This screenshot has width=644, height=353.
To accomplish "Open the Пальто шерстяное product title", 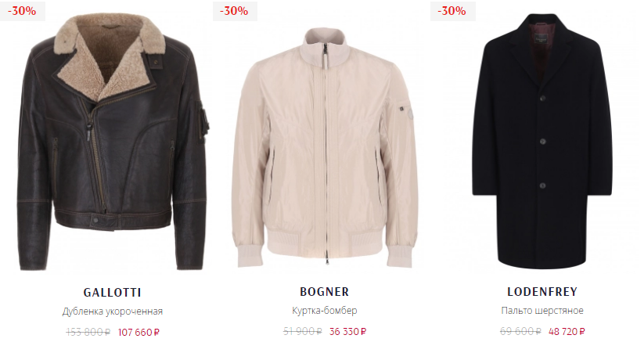I will point(542,311).
